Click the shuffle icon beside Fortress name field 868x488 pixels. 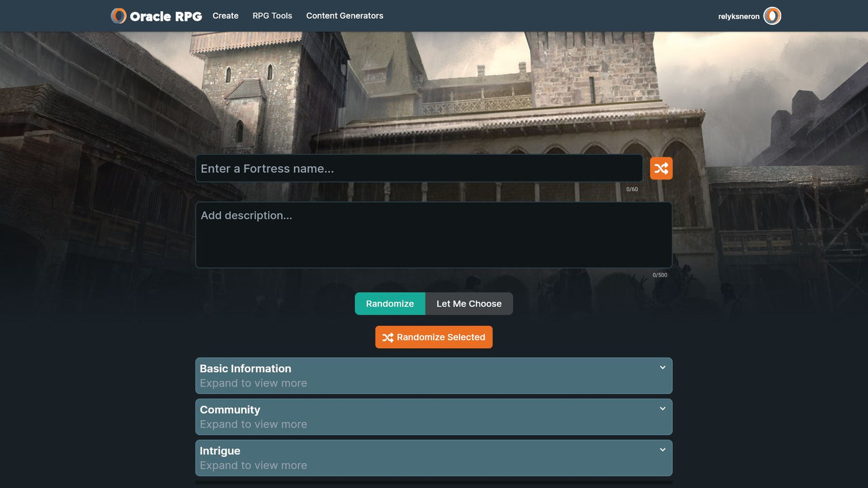[x=661, y=169]
